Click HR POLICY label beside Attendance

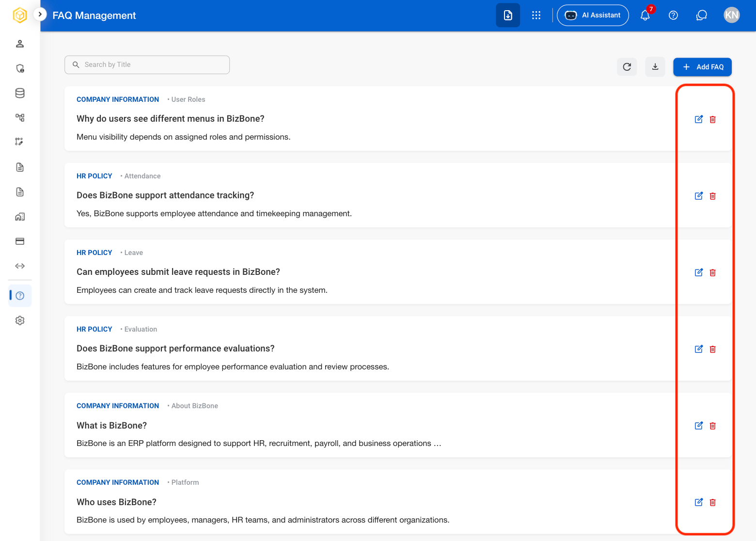coord(94,176)
